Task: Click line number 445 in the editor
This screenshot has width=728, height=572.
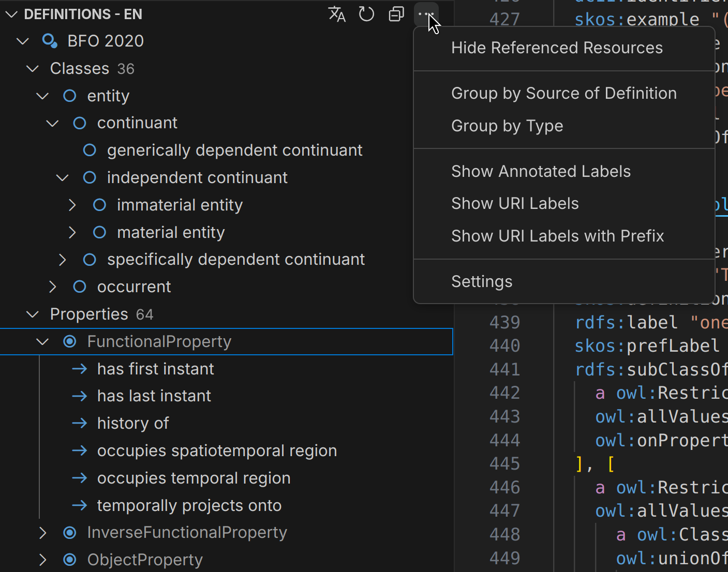Action: pyautogui.click(x=504, y=463)
